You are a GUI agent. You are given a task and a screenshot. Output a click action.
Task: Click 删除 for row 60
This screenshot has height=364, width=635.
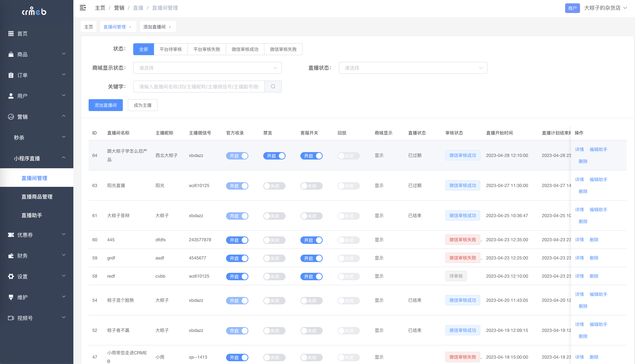coord(594,240)
